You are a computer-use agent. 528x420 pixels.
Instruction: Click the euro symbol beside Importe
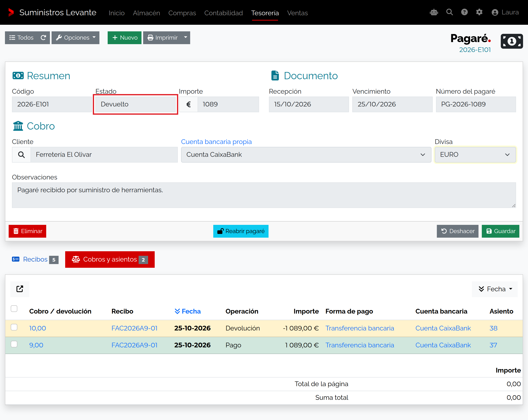click(x=188, y=104)
